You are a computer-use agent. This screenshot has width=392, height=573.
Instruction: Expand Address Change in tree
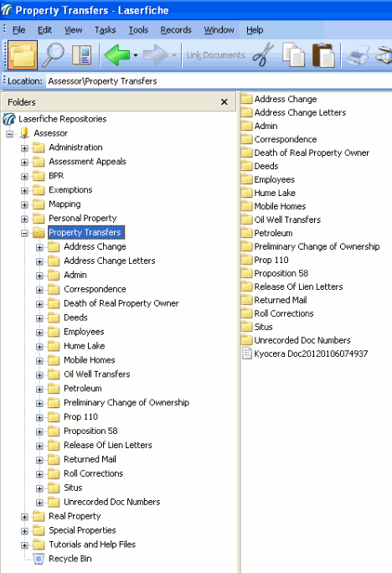[39, 247]
